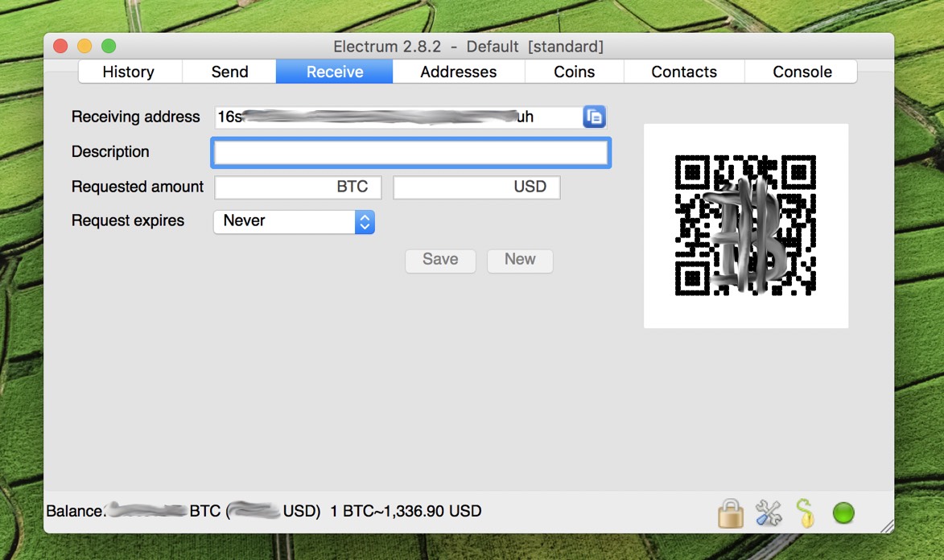Click the 'Request expires' label
Screen dimensions: 944x560
click(x=128, y=221)
